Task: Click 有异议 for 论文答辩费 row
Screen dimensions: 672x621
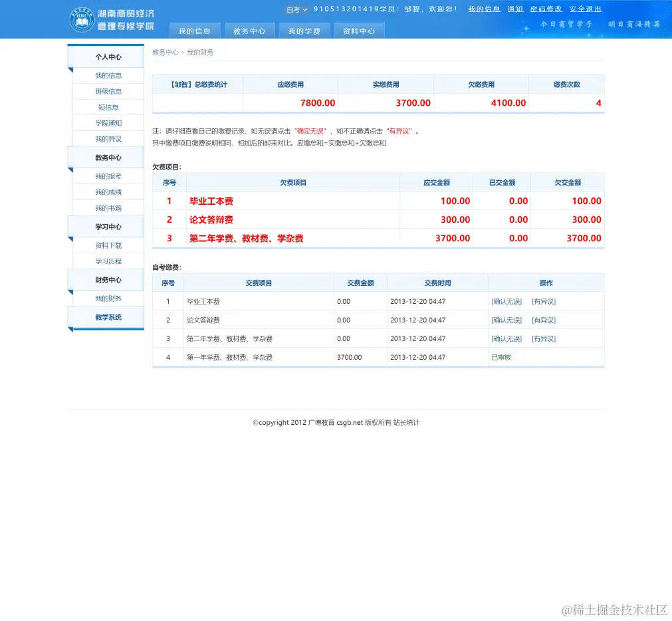Action: [x=544, y=320]
